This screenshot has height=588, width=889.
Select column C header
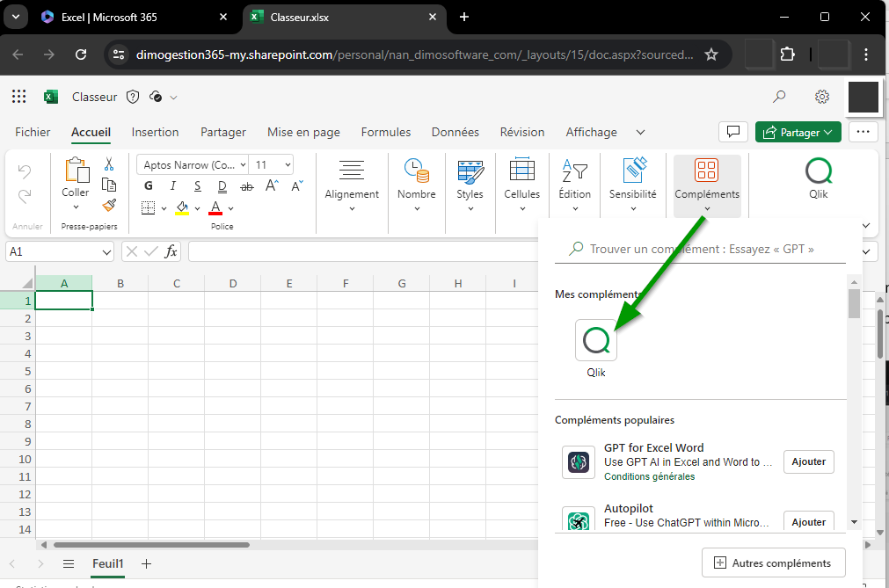click(x=177, y=283)
